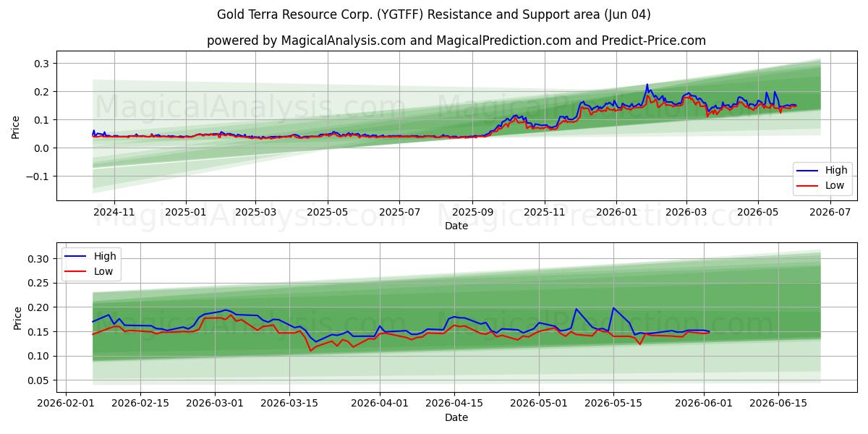This screenshot has width=868, height=434.
Task: Click the '0.20' price tick on bottom chart
Action: (x=38, y=307)
